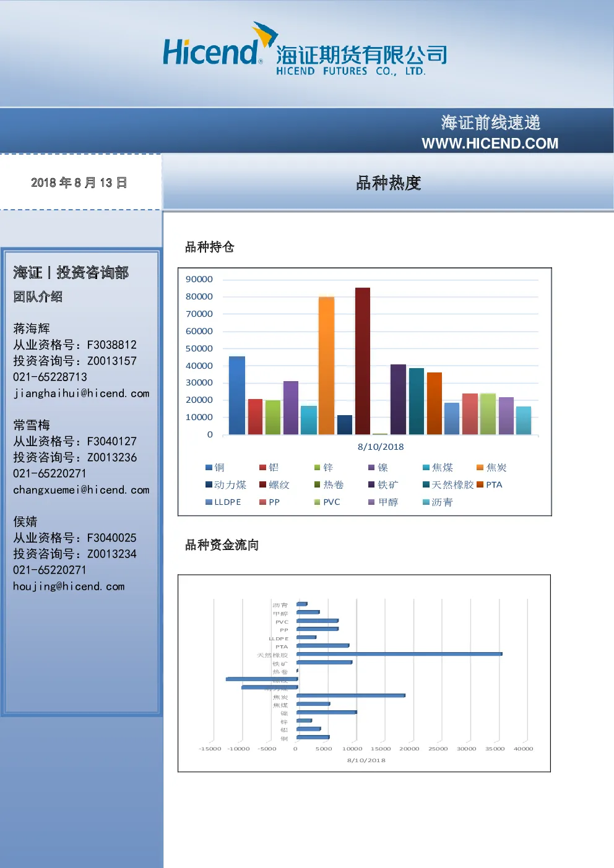
Task: Click the jianghaihui@hicend.com email address
Action: [x=81, y=393]
